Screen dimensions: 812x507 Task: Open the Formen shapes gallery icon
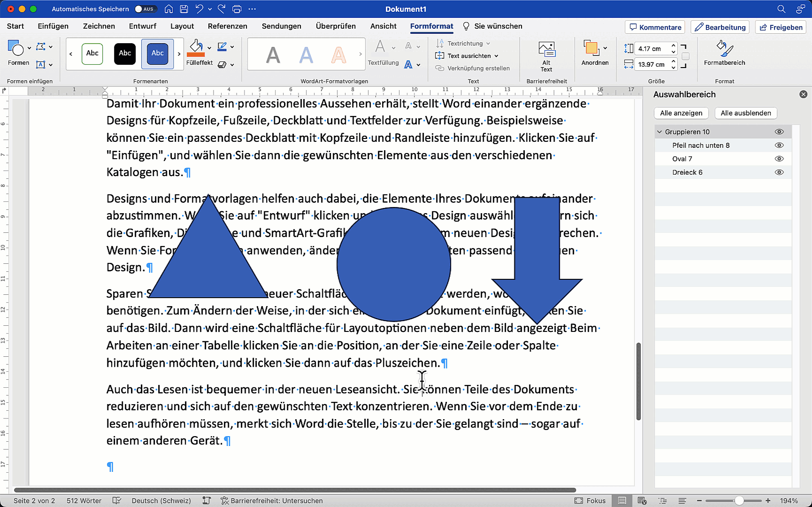[x=15, y=48]
